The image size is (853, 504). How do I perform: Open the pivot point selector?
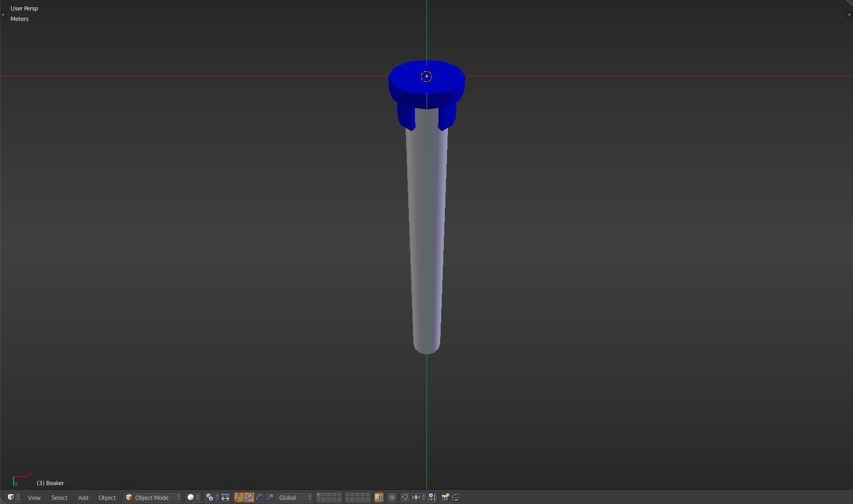212,497
